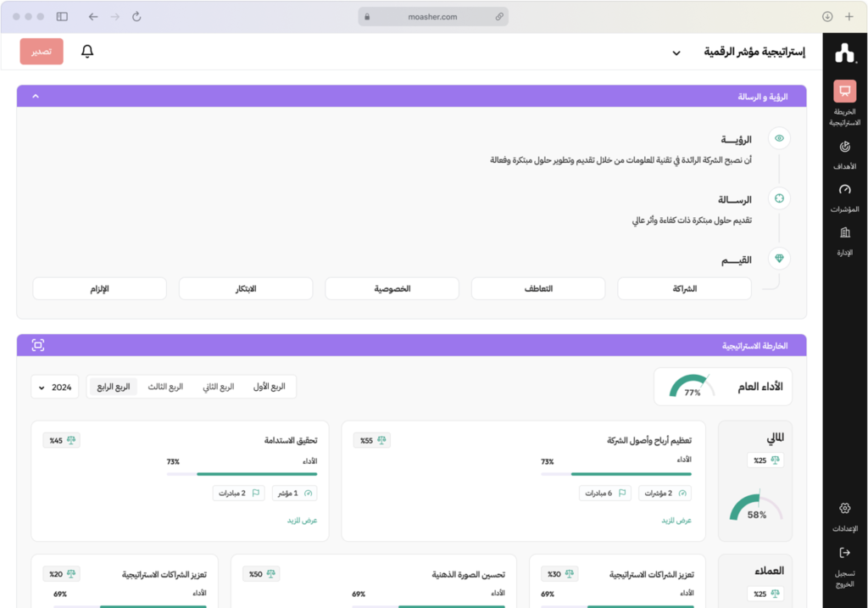Click the تحقيق الاستدامة card title
This screenshot has height=608, width=868.
click(291, 441)
